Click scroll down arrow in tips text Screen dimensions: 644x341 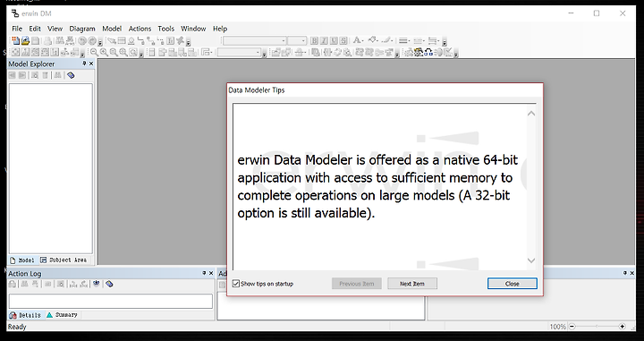(531, 260)
